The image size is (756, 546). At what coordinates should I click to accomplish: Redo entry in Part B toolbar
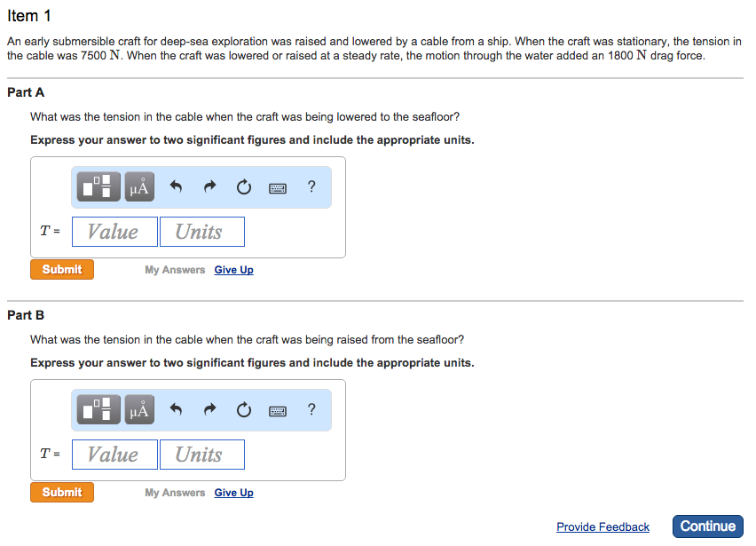pyautogui.click(x=209, y=409)
